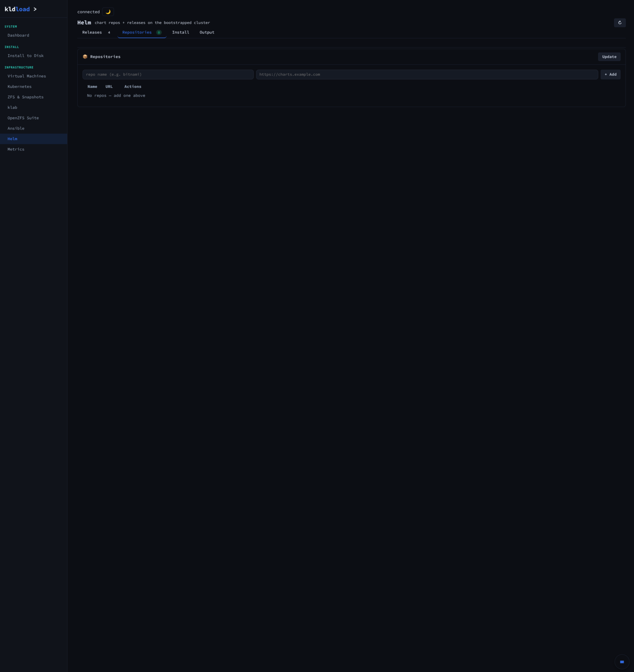Click the Name column header
Screen dimensions: 634x672
(92, 87)
